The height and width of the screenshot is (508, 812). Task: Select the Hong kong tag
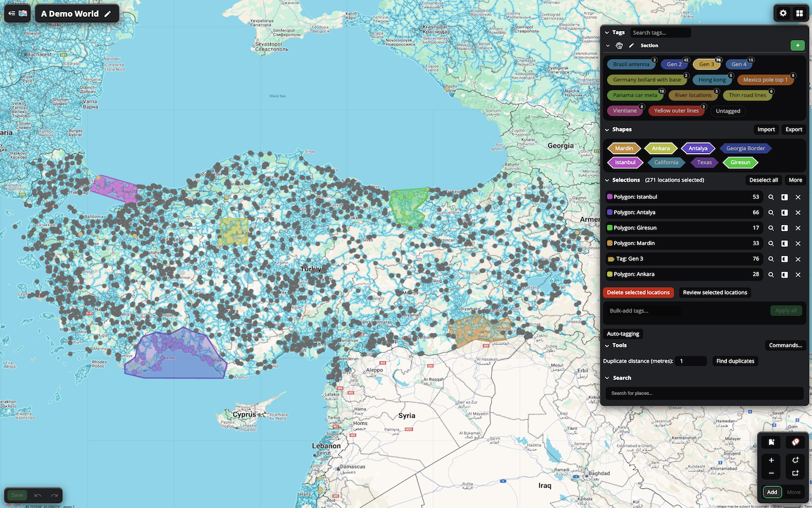tap(712, 80)
